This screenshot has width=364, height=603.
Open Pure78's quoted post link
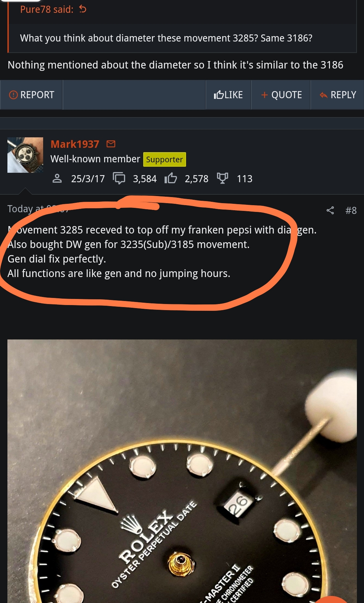tap(47, 9)
